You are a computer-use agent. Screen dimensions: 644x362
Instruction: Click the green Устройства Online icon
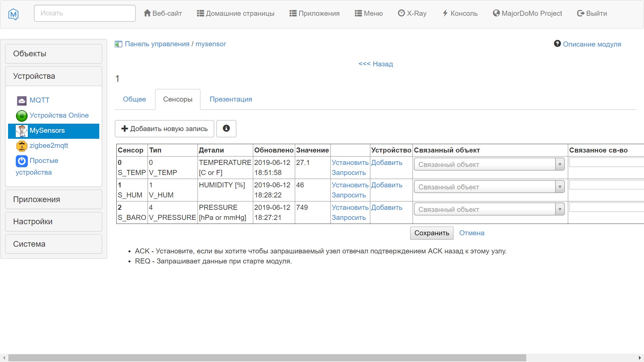click(x=22, y=116)
